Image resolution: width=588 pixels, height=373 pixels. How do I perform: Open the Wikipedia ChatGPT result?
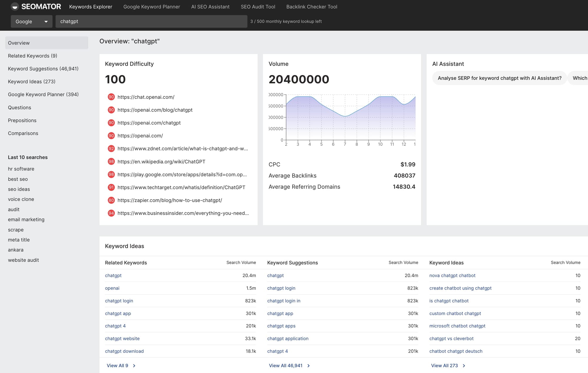[x=161, y=162]
